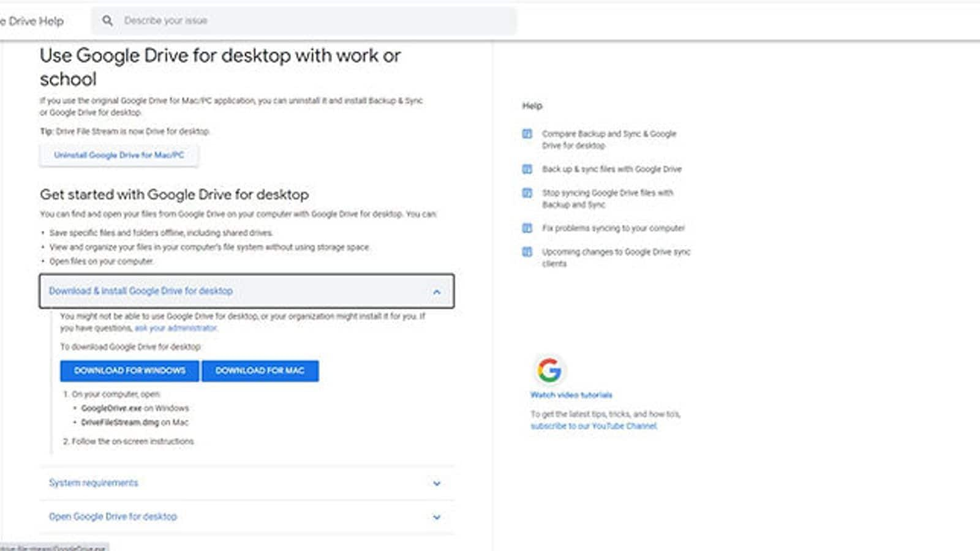Click View and organize your files bullet
Image resolution: width=980 pixels, height=551 pixels.
[209, 247]
